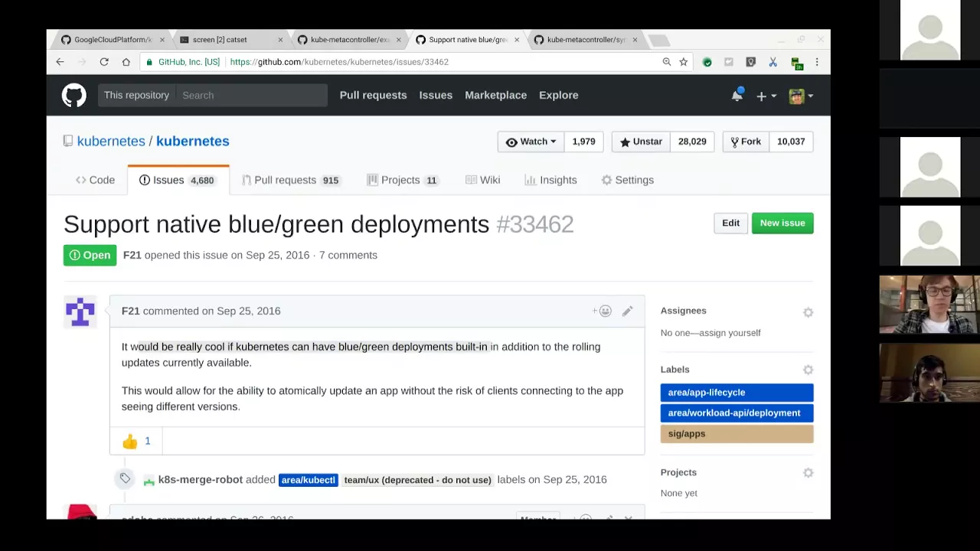
Task: Open the Watch dropdown button
Action: pyautogui.click(x=531, y=142)
